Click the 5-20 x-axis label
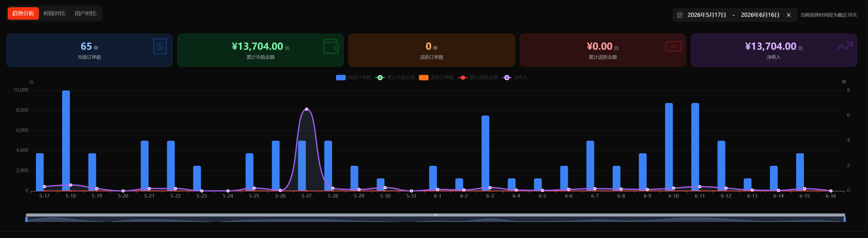 point(123,196)
